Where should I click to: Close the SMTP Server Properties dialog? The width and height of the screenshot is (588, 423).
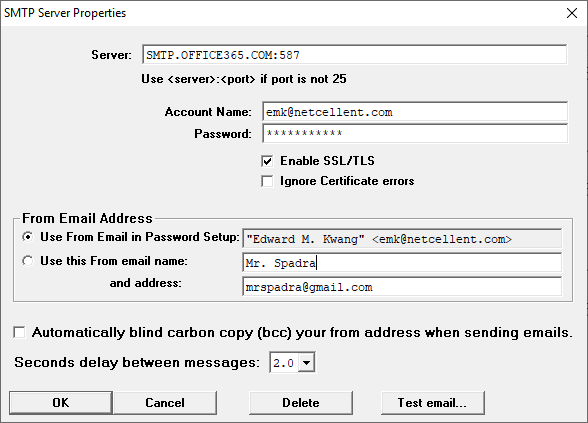572,13
